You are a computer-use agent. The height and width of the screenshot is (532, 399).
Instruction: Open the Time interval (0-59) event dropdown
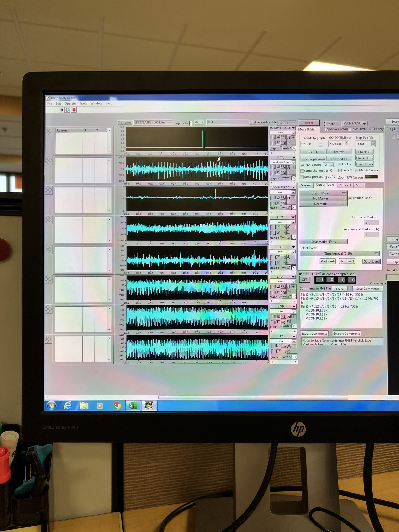coord(340,254)
